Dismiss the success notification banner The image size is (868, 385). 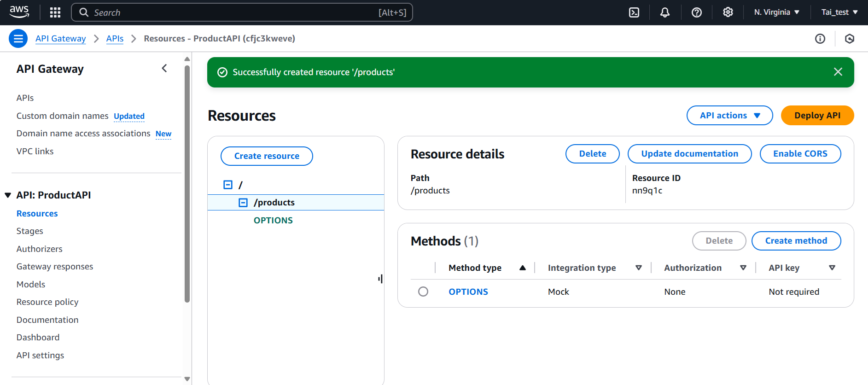[x=838, y=72]
